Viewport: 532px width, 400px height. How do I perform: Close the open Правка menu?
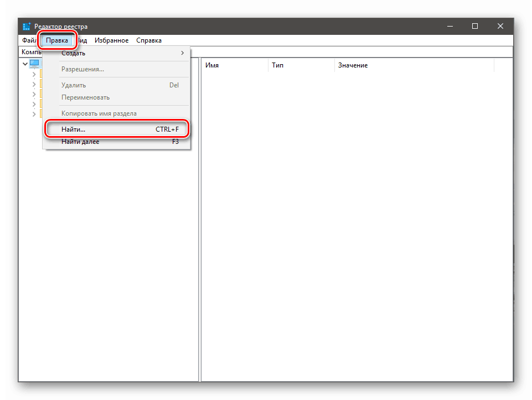tap(57, 40)
